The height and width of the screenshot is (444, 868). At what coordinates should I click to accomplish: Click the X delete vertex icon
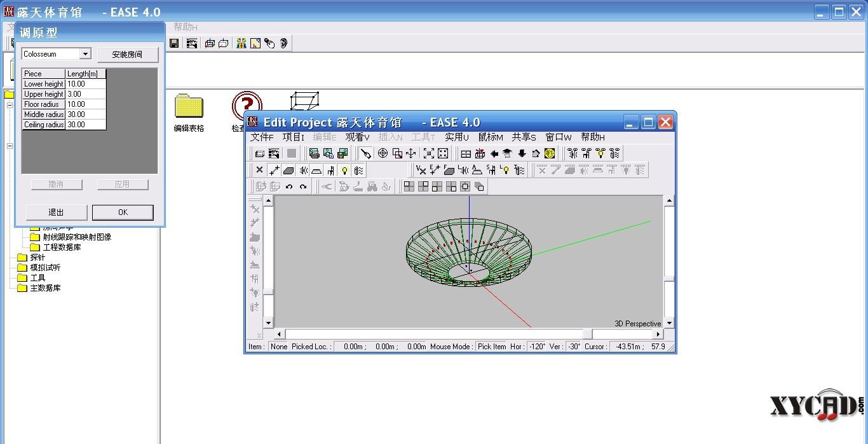[259, 170]
